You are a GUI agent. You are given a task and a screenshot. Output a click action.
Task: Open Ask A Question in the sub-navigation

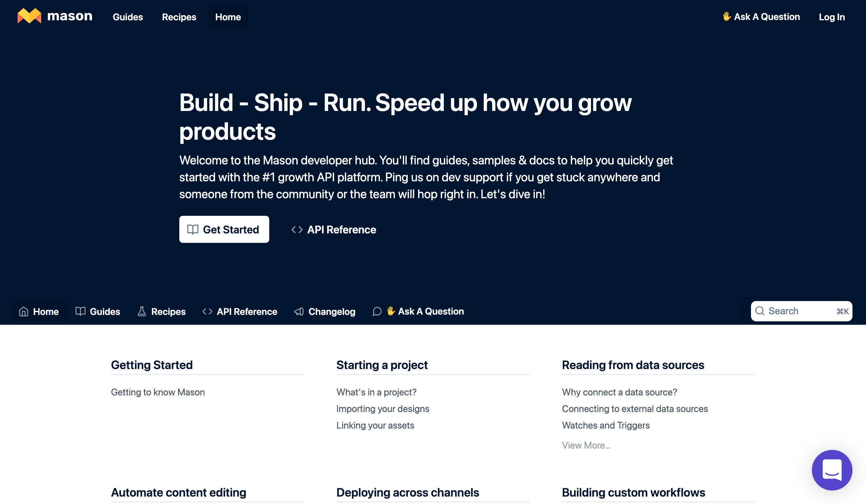pos(418,311)
